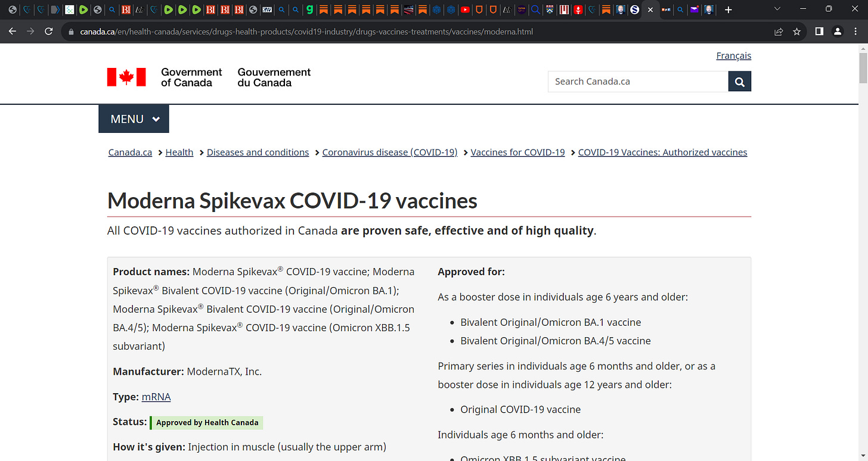Open the Chrome profile menu
The height and width of the screenshot is (461, 868).
[838, 32]
